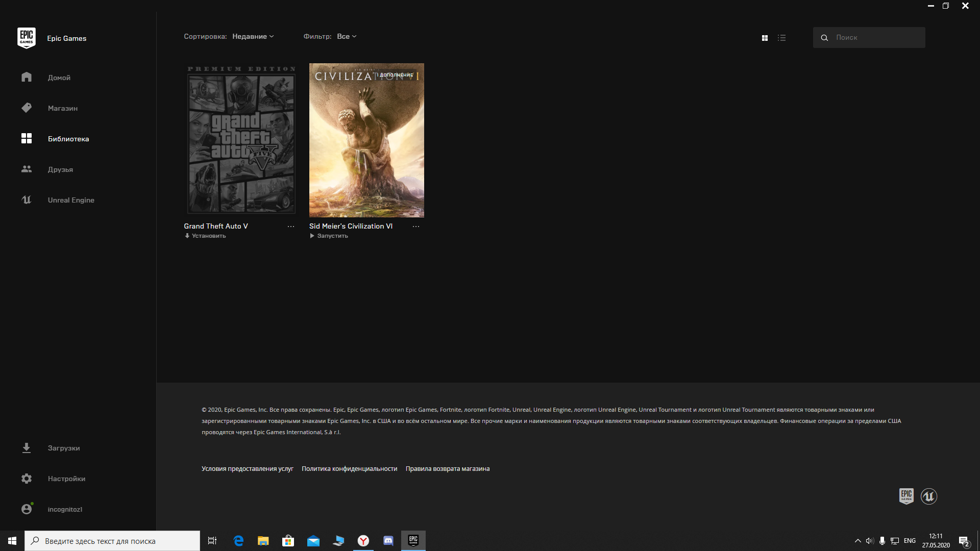Screen dimensions: 980x551
Task: Open the Unreal Engine section
Action: 71,200
